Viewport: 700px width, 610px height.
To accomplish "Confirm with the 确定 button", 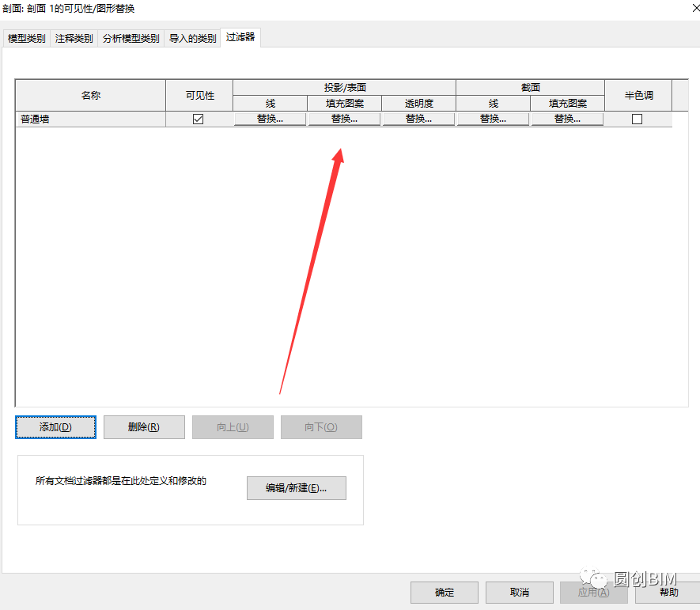I will point(445,593).
